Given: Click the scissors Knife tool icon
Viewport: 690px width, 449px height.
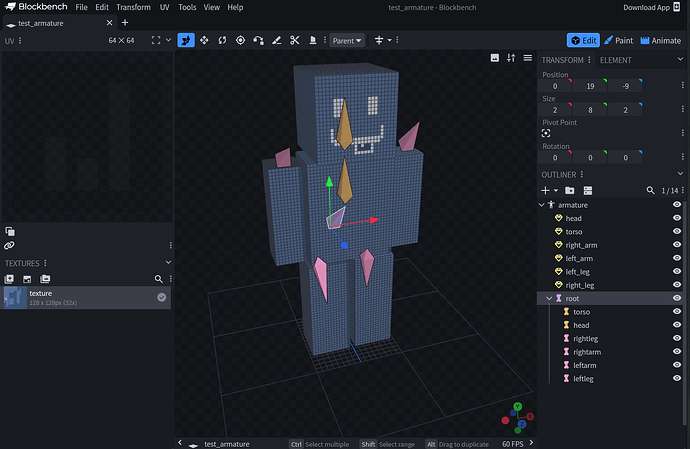Looking at the screenshot, I should [x=294, y=40].
